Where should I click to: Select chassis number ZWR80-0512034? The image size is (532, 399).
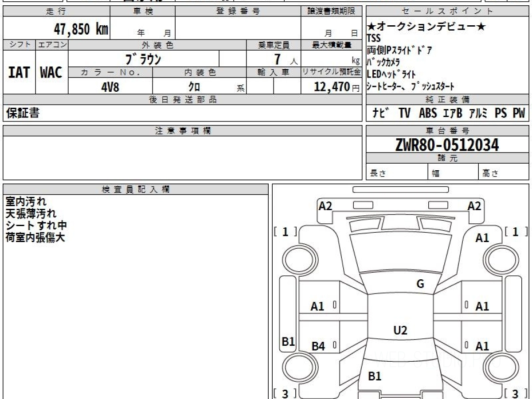447,145
